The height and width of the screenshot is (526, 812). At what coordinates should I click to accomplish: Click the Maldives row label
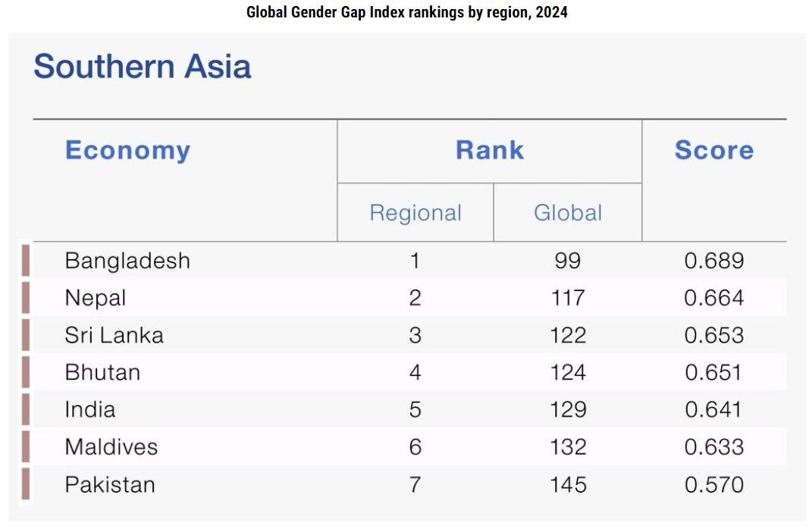pos(111,447)
